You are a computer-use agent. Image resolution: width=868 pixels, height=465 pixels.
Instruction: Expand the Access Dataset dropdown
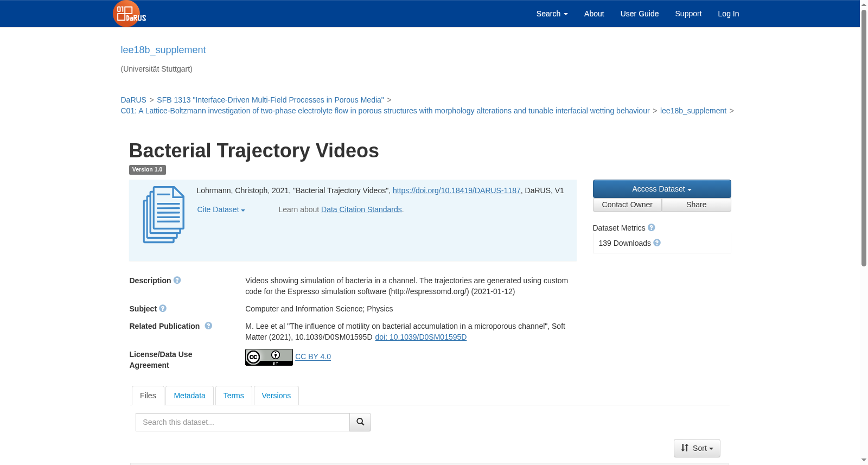coord(662,189)
